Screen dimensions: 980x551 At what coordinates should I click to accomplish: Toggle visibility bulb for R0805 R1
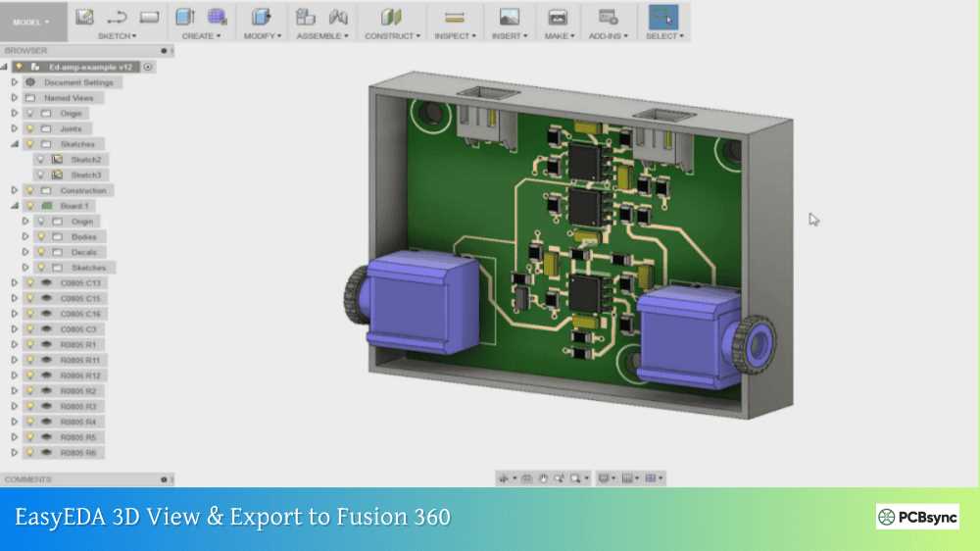30,344
